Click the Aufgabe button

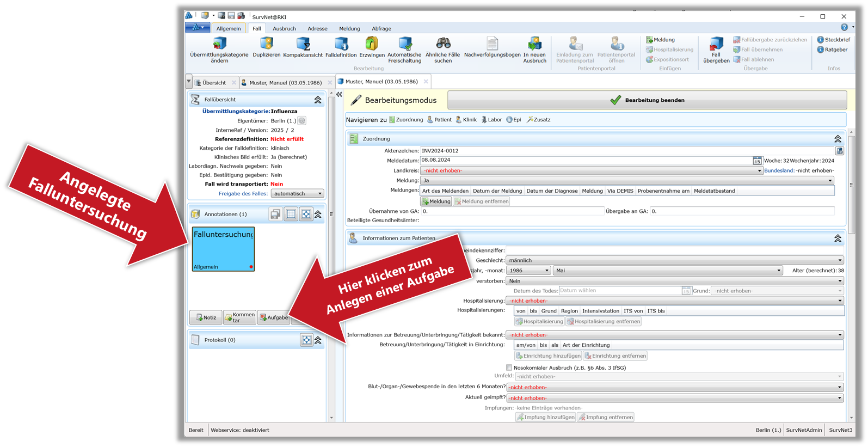click(274, 317)
